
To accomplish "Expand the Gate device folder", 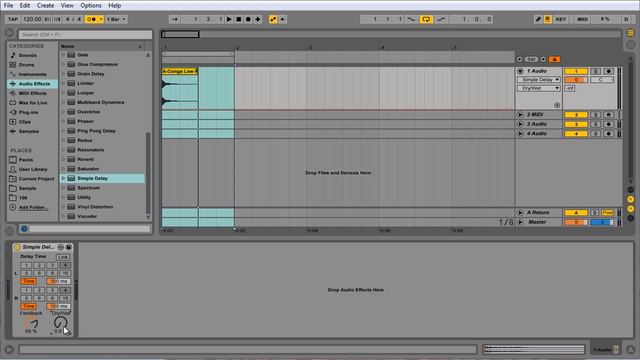I will click(63, 55).
